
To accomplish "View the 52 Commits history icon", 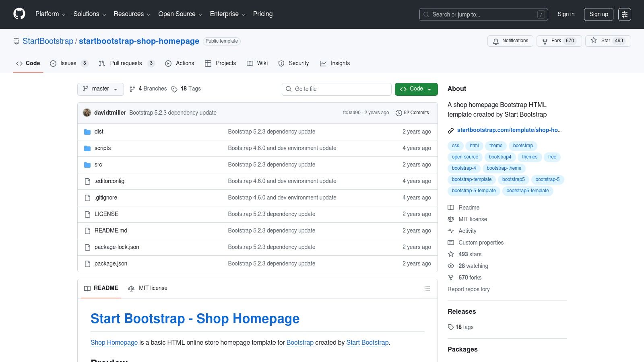I will point(399,113).
